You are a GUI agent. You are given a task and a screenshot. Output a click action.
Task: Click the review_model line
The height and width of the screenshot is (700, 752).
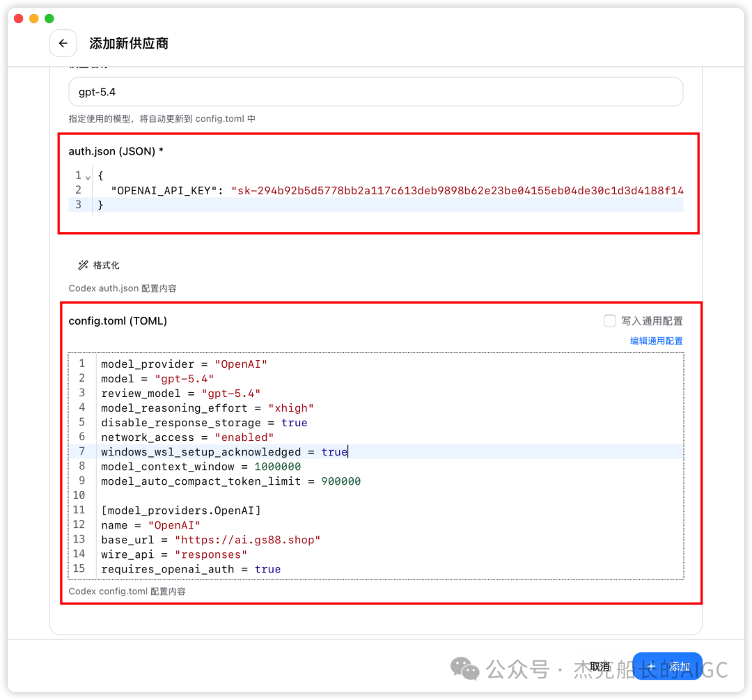pyautogui.click(x=181, y=394)
